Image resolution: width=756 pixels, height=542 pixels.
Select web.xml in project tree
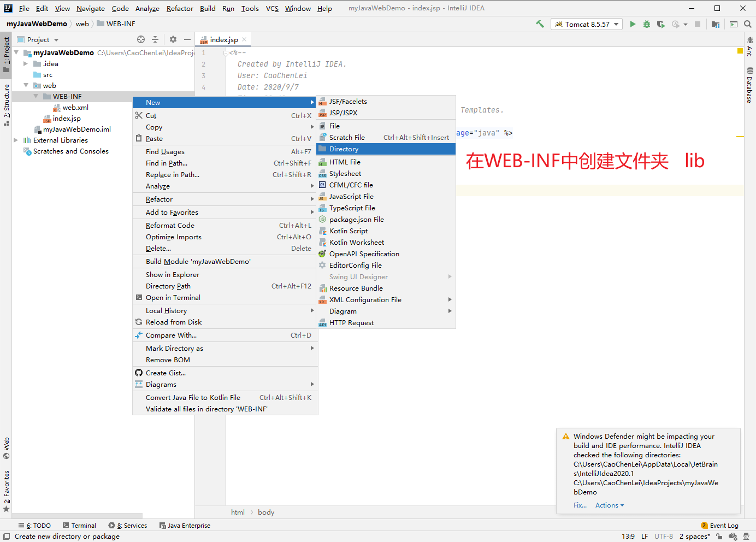75,108
